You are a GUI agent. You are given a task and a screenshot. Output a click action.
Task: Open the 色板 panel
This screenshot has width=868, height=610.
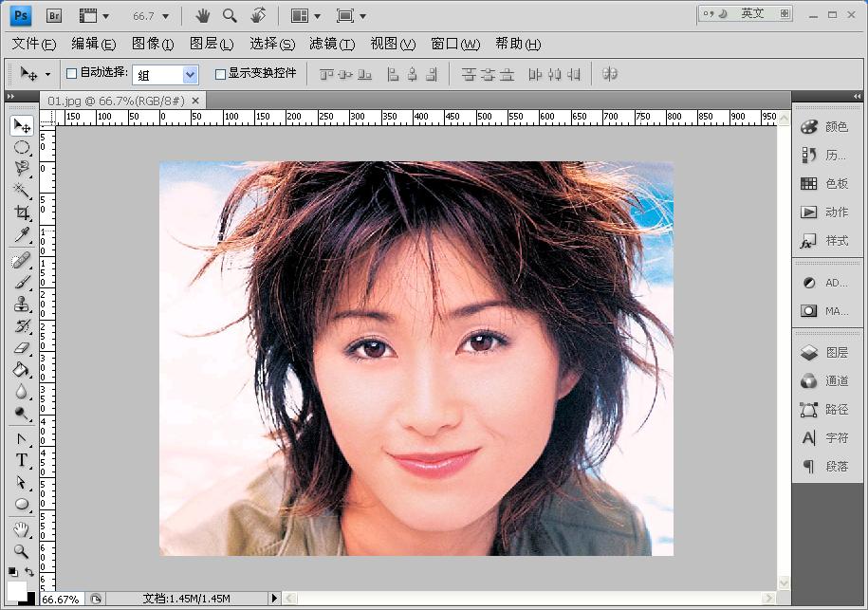(x=824, y=183)
